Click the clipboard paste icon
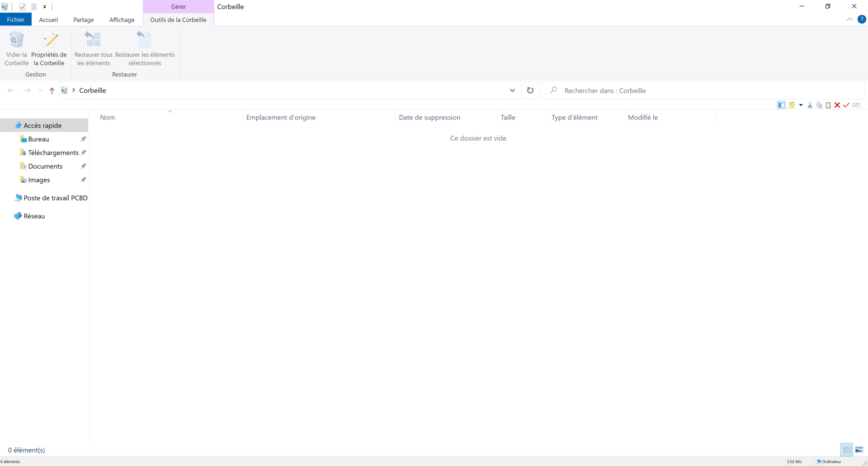 [828, 105]
